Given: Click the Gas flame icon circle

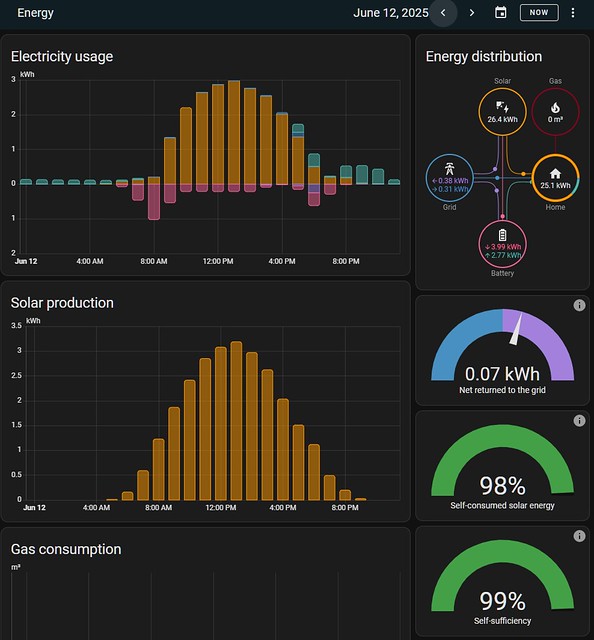Looking at the screenshot, I should pos(555,112).
